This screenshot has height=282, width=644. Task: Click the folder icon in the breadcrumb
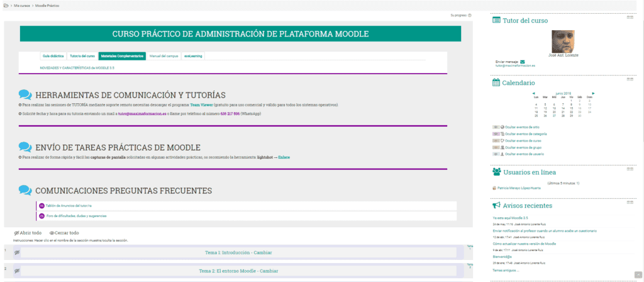click(6, 6)
